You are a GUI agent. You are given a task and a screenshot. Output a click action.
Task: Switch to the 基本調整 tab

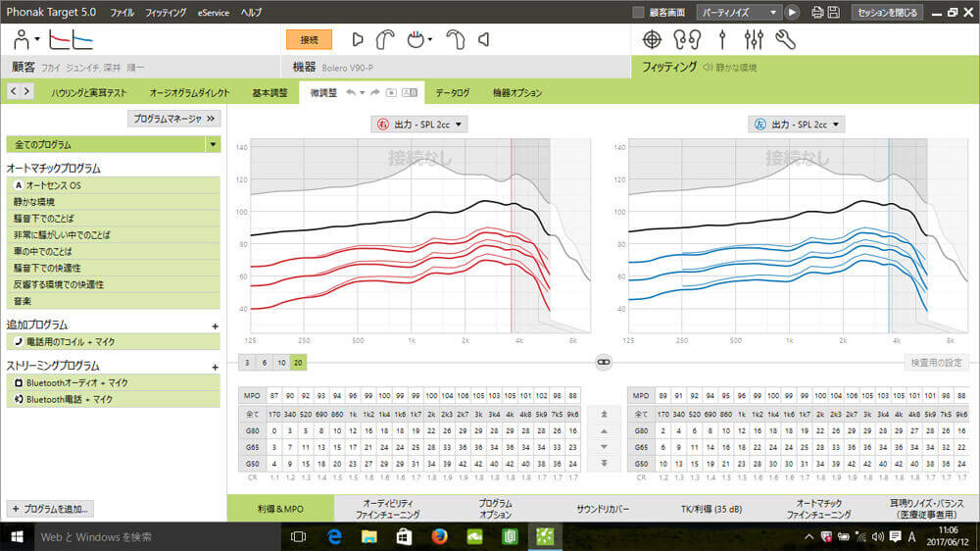click(270, 92)
